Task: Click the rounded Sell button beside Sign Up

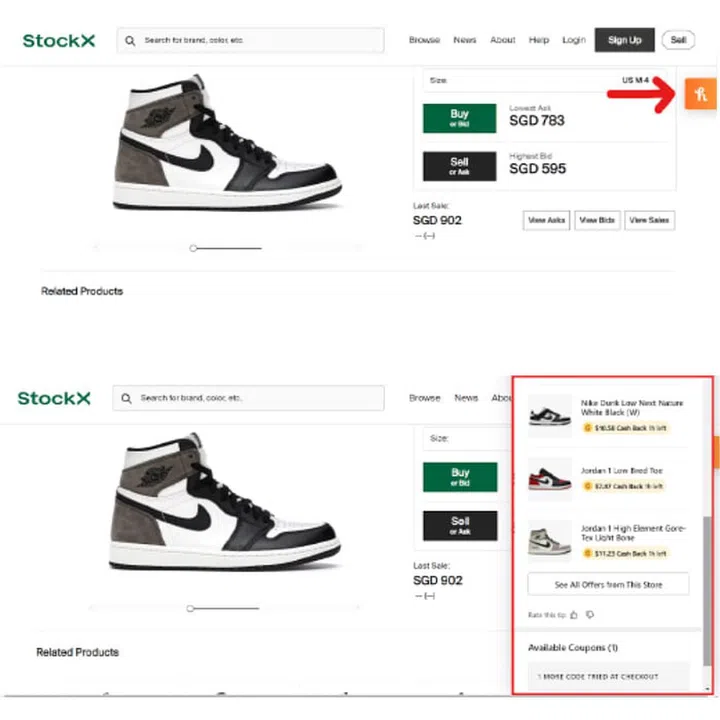Action: (x=678, y=40)
